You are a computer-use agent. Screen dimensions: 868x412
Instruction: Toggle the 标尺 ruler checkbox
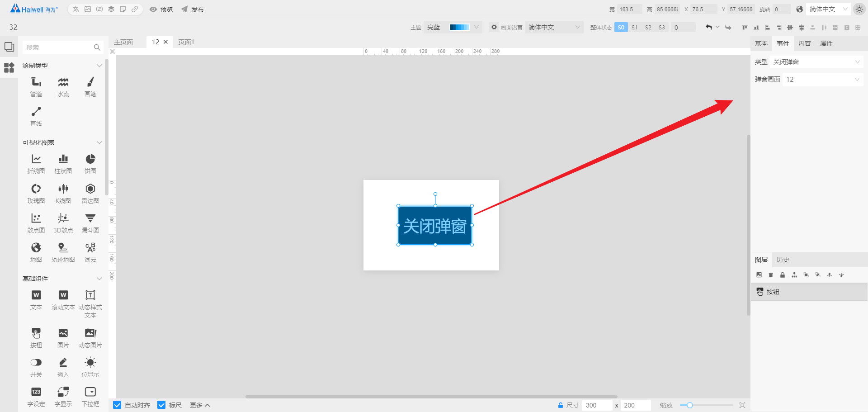point(161,405)
